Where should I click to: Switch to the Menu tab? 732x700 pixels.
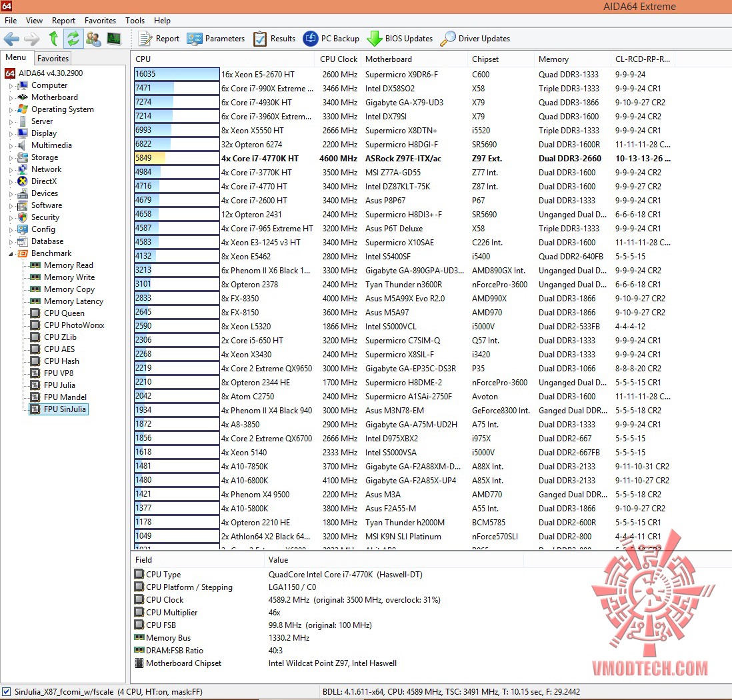pyautogui.click(x=16, y=57)
